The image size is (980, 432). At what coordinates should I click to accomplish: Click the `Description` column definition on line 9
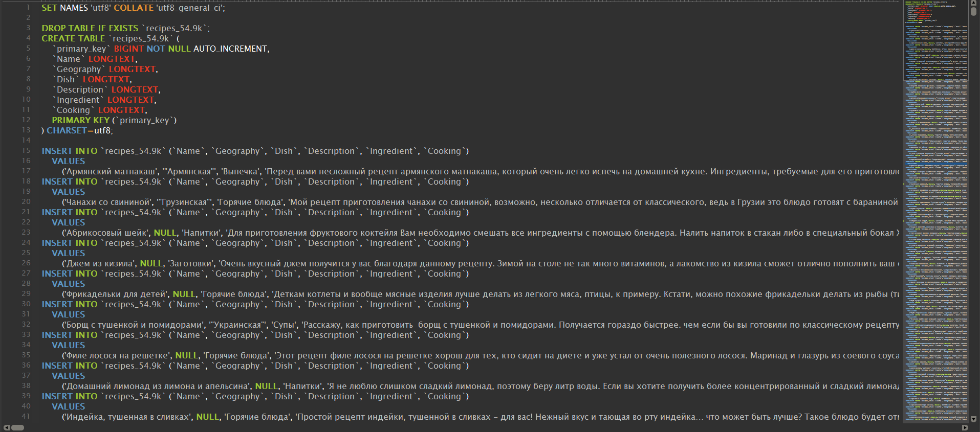tap(106, 89)
